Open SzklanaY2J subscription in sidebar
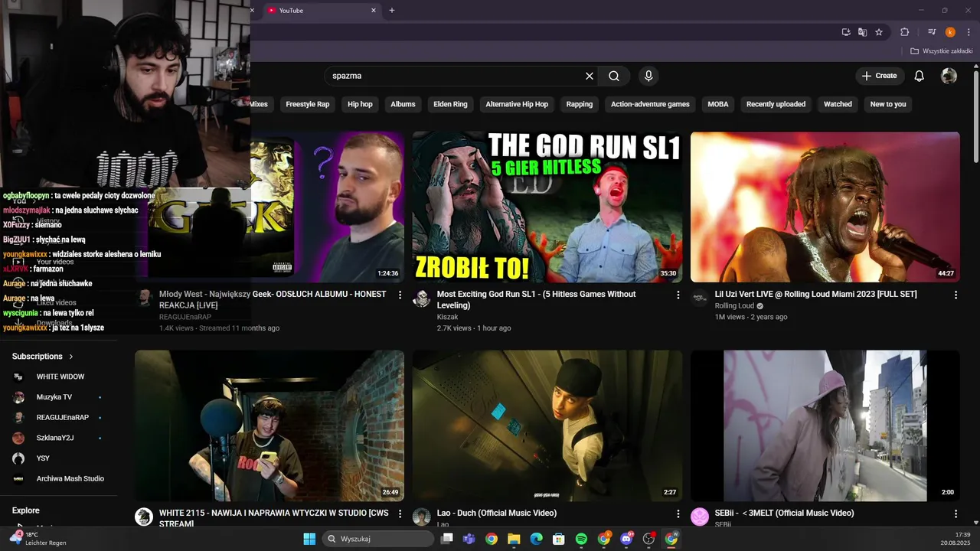 [x=59, y=438]
